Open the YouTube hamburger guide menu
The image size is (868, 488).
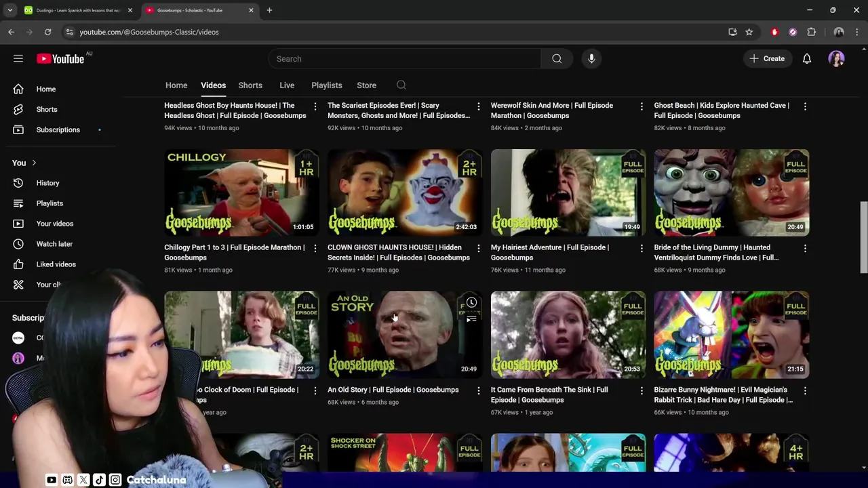[18, 59]
